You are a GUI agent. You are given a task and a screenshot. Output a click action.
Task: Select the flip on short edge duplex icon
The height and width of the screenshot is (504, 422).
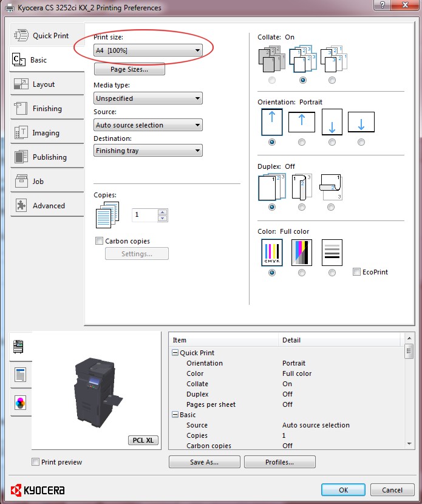[331, 188]
